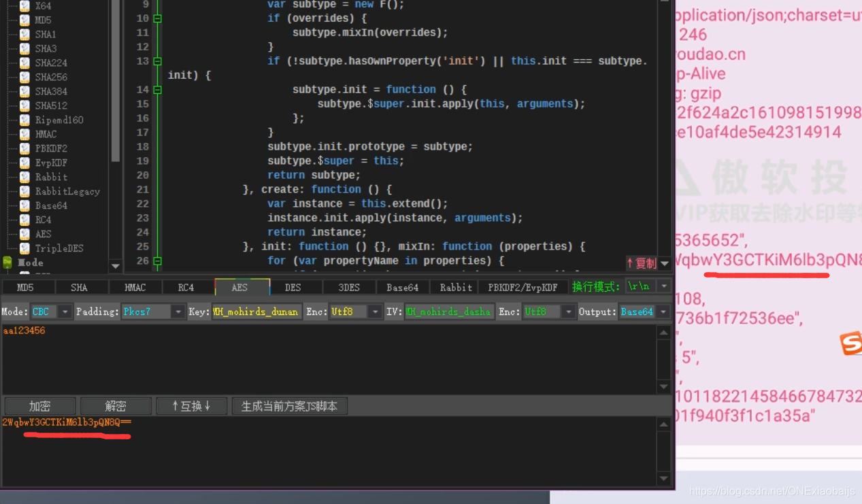Select the X64 script icon in tree
Image resolution: width=862 pixels, height=504 pixels.
point(24,5)
